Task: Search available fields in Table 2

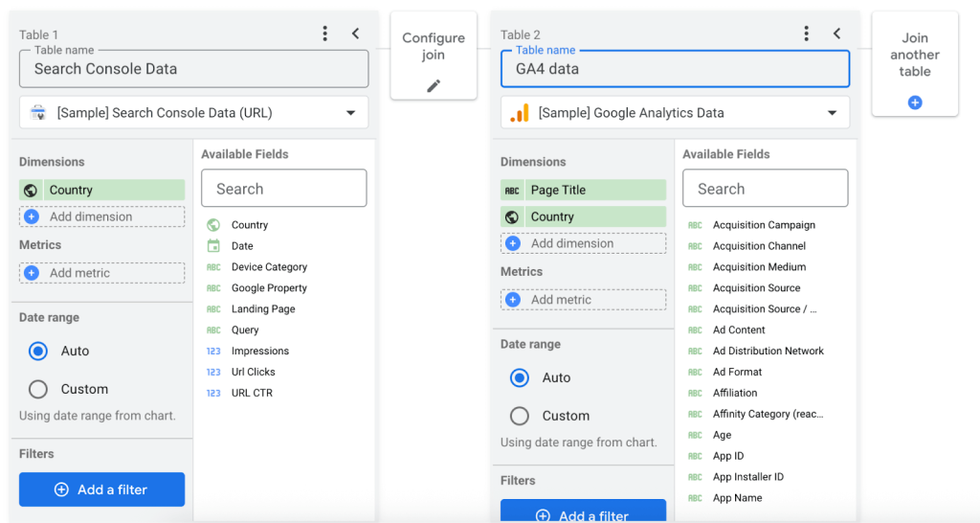Action: 765,189
